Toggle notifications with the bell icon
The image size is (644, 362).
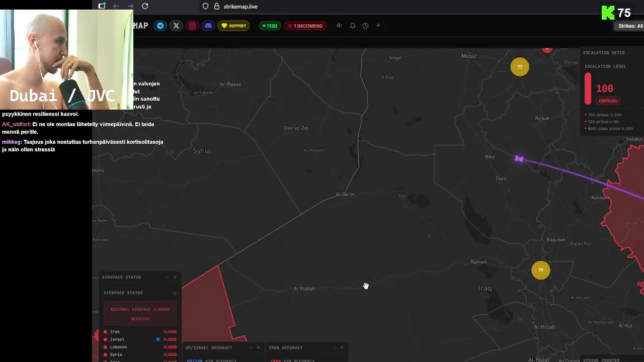click(353, 26)
